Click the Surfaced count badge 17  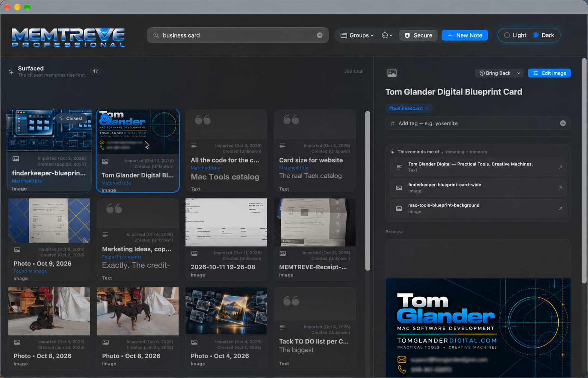tap(95, 71)
